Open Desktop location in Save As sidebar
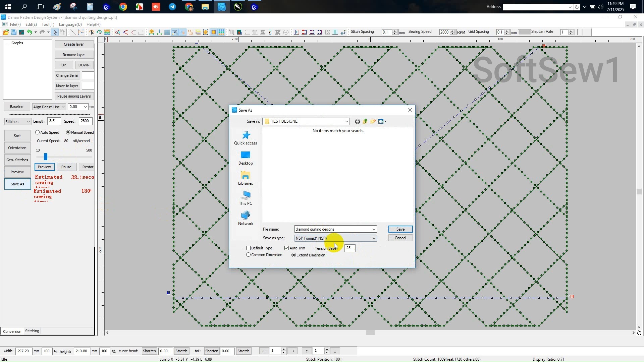 (x=246, y=158)
